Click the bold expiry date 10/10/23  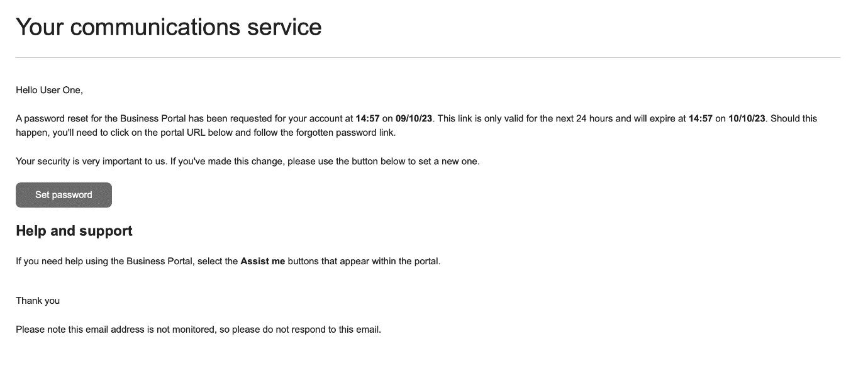(747, 118)
